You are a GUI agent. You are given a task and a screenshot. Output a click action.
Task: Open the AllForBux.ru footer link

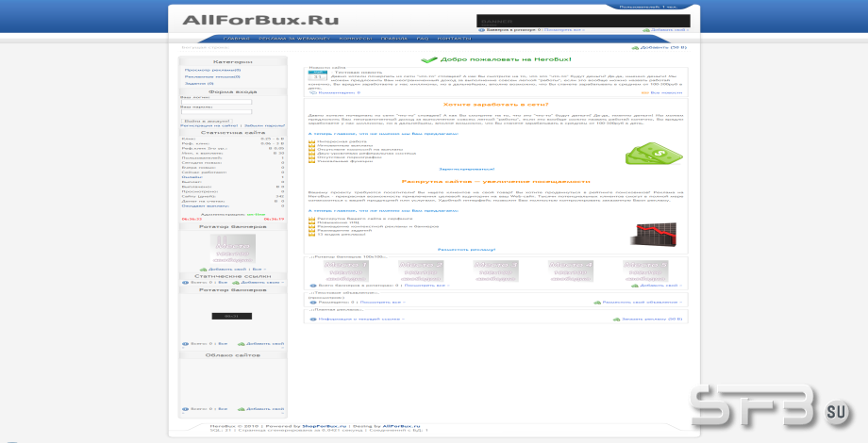[401, 426]
